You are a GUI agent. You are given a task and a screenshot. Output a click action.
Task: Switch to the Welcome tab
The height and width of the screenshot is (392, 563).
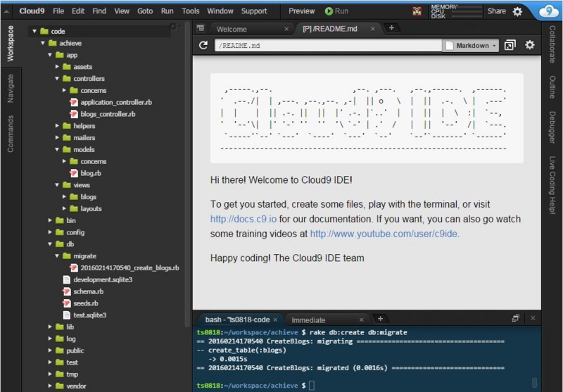coord(232,30)
